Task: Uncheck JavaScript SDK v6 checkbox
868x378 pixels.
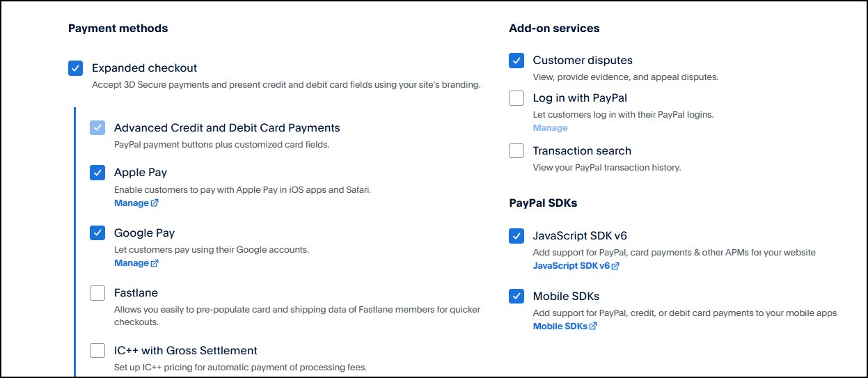Action: (516, 236)
